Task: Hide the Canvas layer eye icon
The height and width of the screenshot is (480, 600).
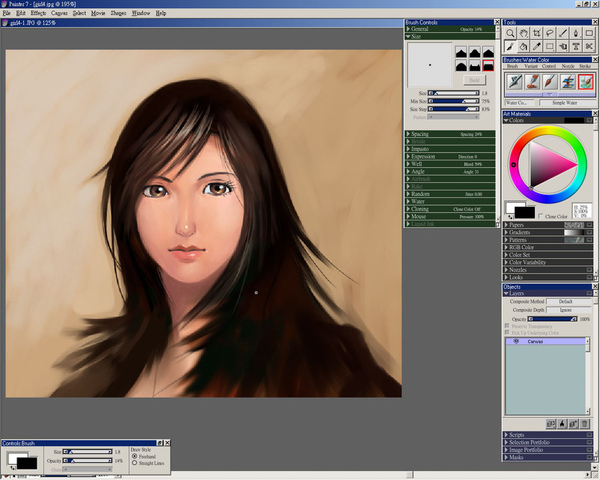Action: 516,341
